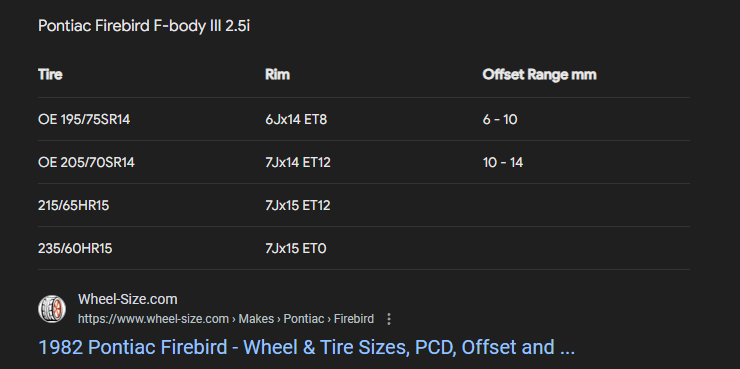Click the OE 195/75SR14 tire cell
740x369 pixels.
point(84,119)
